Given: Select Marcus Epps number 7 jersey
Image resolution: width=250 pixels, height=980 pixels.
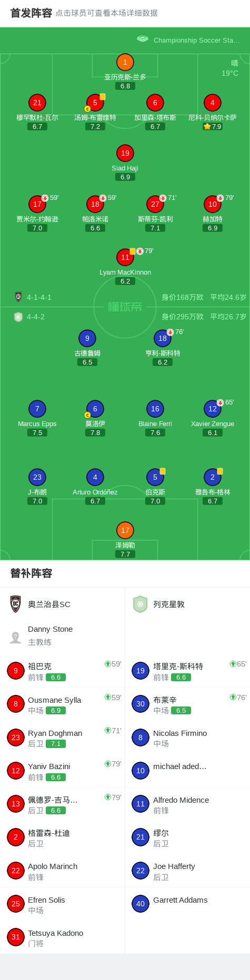Looking at the screenshot, I should click(37, 409).
